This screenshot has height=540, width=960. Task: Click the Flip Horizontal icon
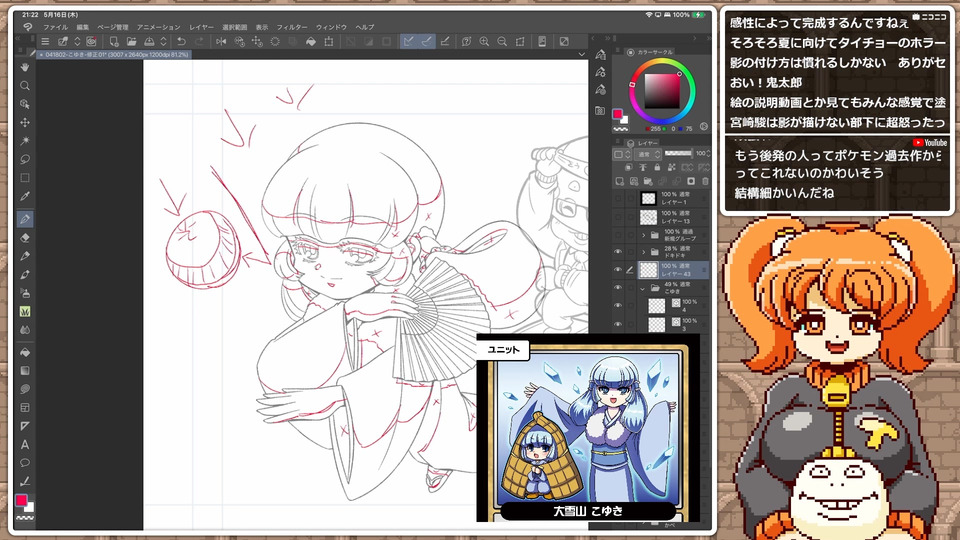point(221,42)
